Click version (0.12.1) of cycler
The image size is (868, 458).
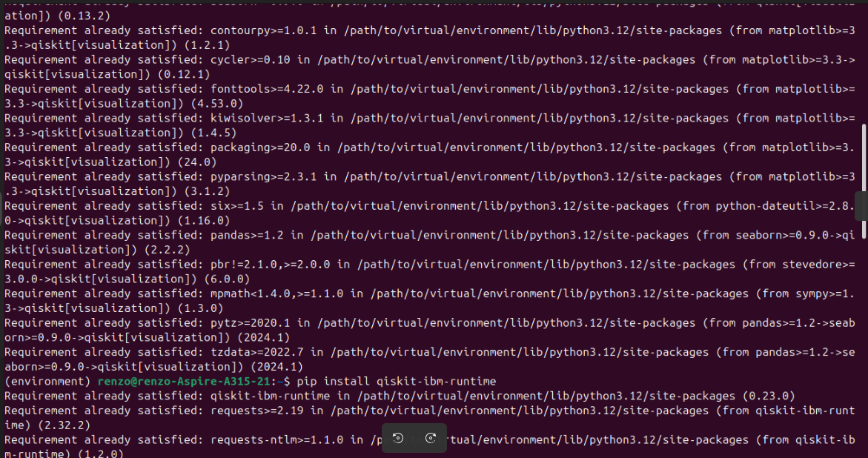(x=184, y=74)
